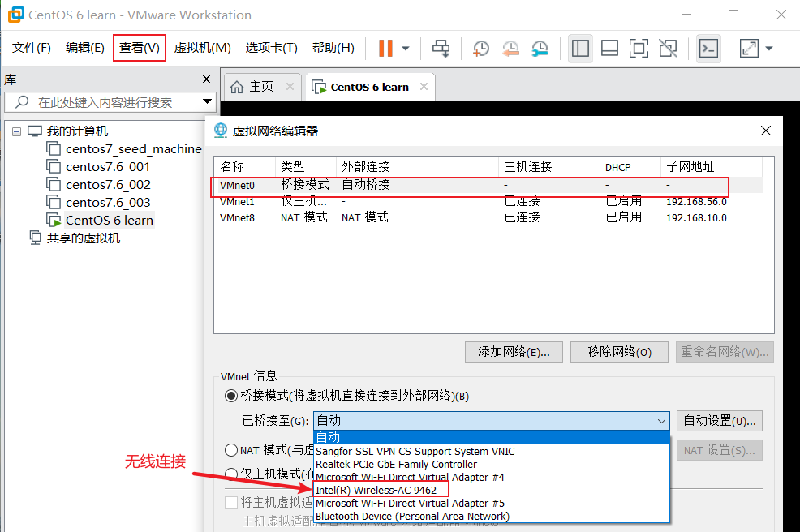Click the 子网地址 column header
The height and width of the screenshot is (532, 800).
(x=712, y=167)
